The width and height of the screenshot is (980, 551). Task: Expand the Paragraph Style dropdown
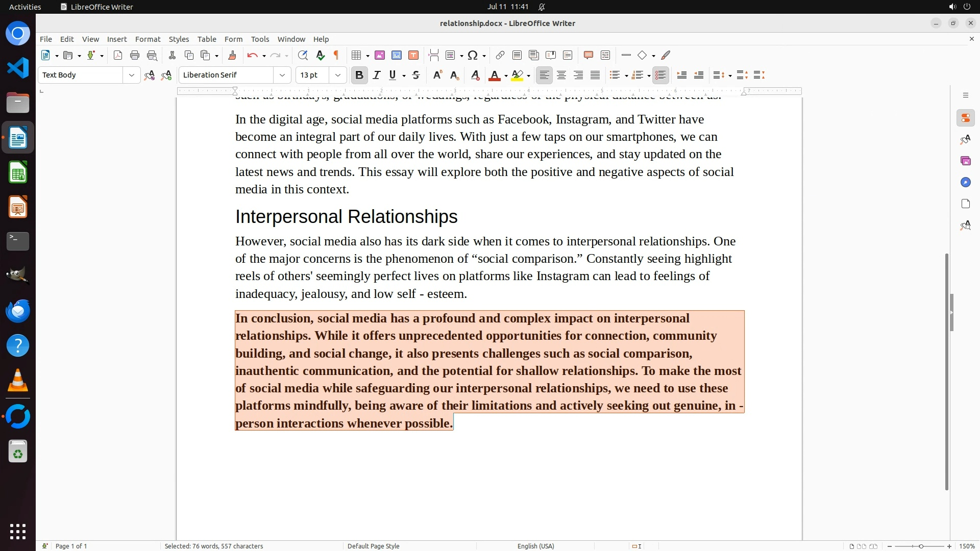click(132, 76)
